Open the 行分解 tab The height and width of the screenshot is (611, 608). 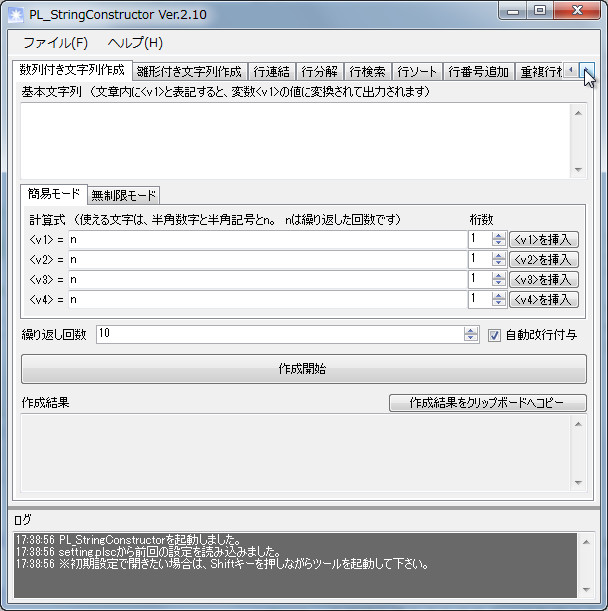[x=319, y=72]
